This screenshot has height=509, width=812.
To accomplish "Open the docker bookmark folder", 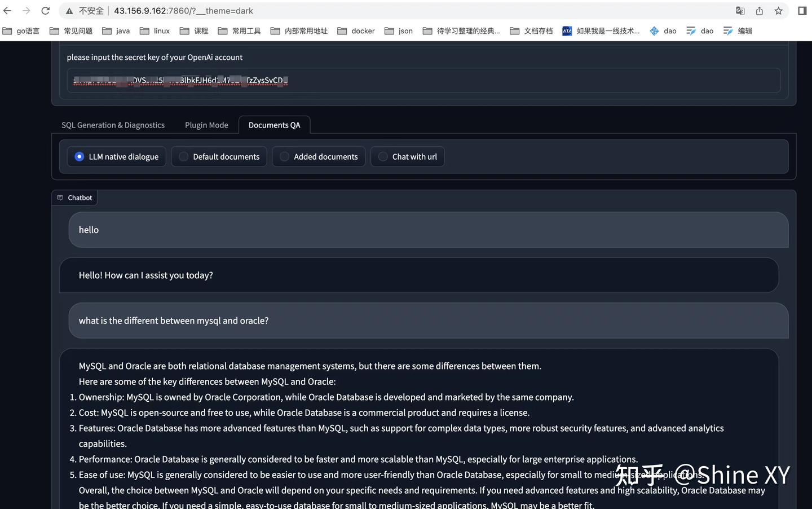I will pyautogui.click(x=356, y=31).
